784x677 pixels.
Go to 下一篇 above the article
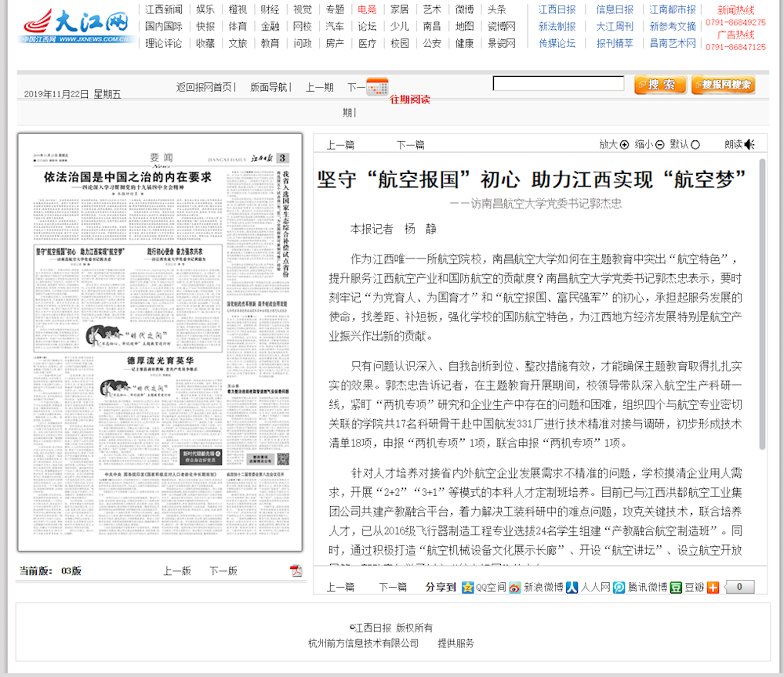pos(410,144)
